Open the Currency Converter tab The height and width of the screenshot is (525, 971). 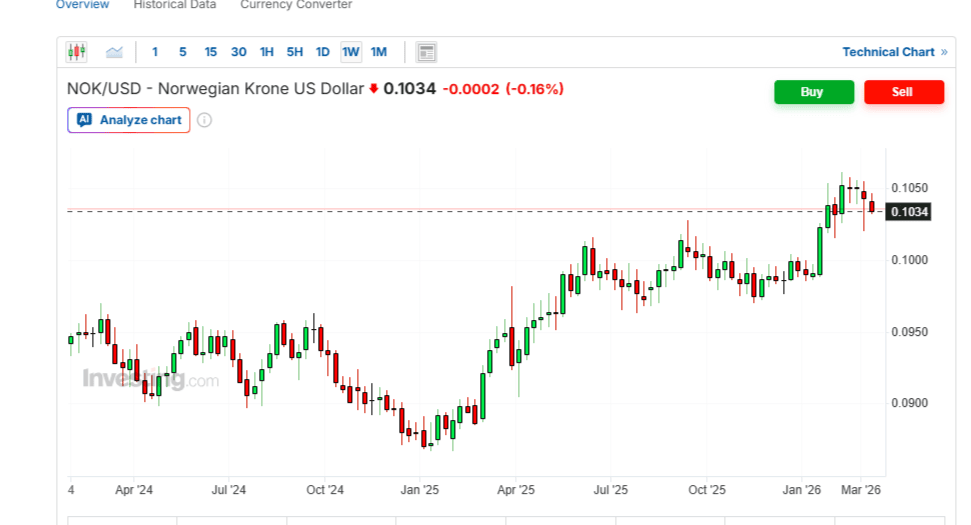tap(296, 5)
